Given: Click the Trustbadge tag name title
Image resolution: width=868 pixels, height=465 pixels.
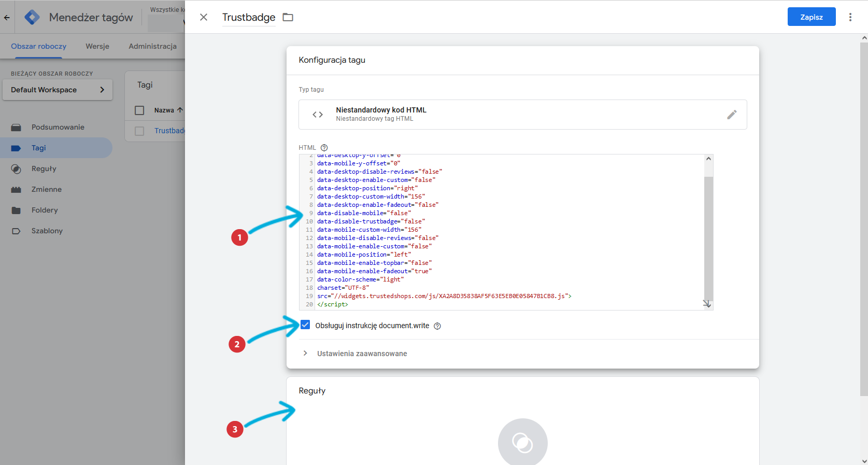Looking at the screenshot, I should (249, 17).
